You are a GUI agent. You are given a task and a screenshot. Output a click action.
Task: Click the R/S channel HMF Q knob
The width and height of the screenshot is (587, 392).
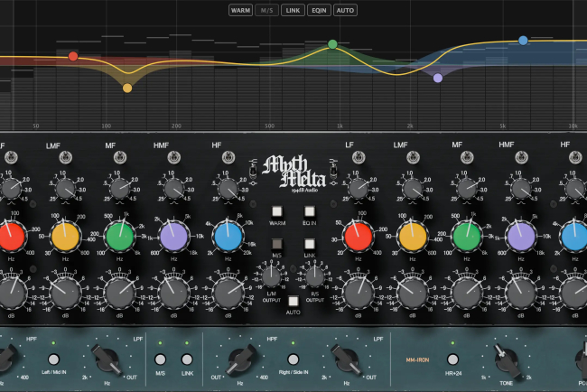pos(521,189)
